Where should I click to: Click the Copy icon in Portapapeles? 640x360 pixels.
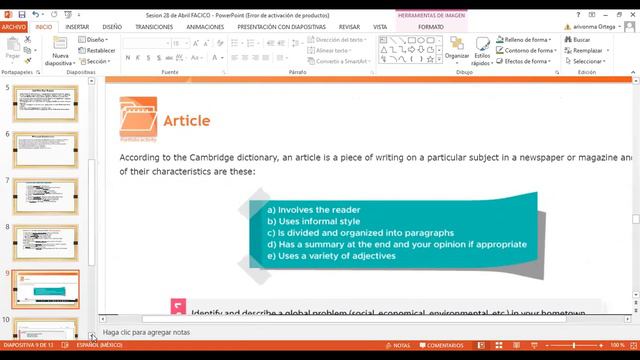pyautogui.click(x=27, y=50)
